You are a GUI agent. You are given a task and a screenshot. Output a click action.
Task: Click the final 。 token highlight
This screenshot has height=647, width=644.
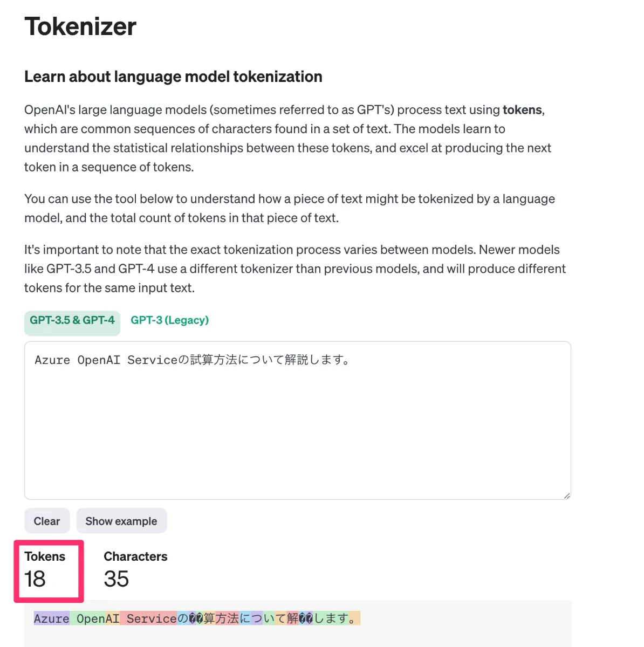(x=353, y=618)
